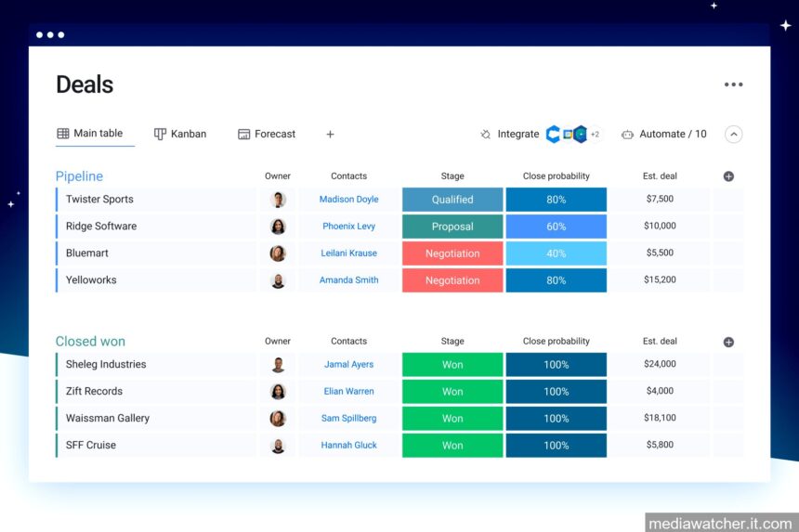Click owner avatar for Twister Sports
The width and height of the screenshot is (799, 532).
(x=278, y=200)
